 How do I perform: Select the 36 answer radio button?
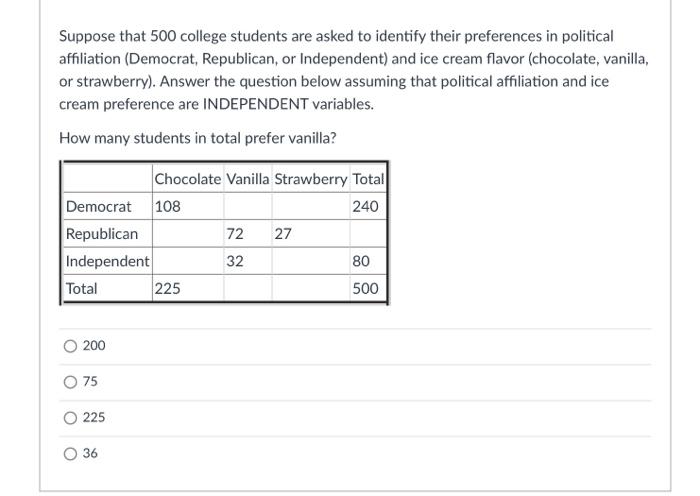[x=71, y=454]
